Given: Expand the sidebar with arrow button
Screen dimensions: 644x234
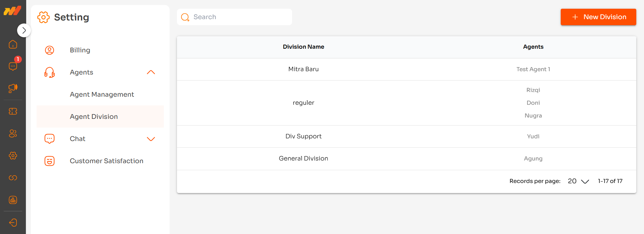Looking at the screenshot, I should point(24,31).
